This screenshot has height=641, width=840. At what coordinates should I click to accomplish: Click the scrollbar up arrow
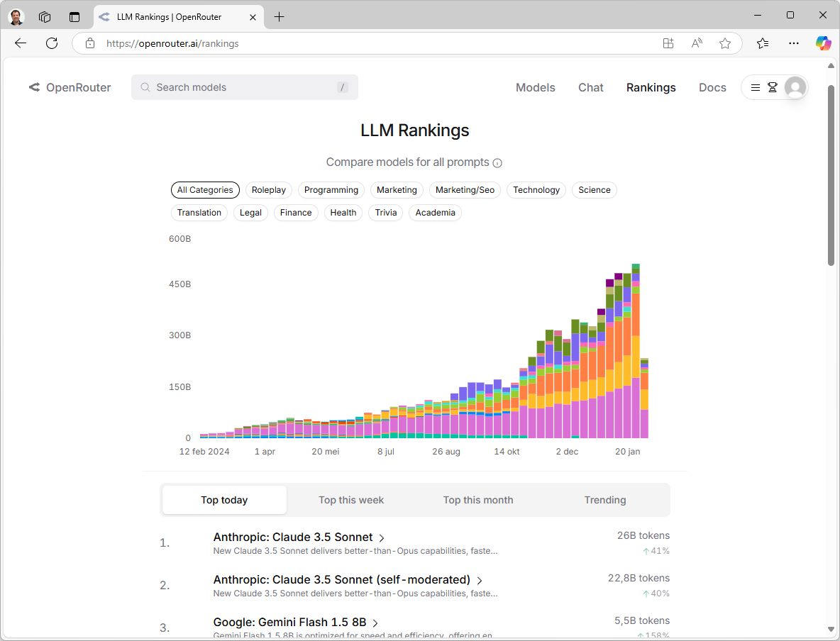coord(831,66)
